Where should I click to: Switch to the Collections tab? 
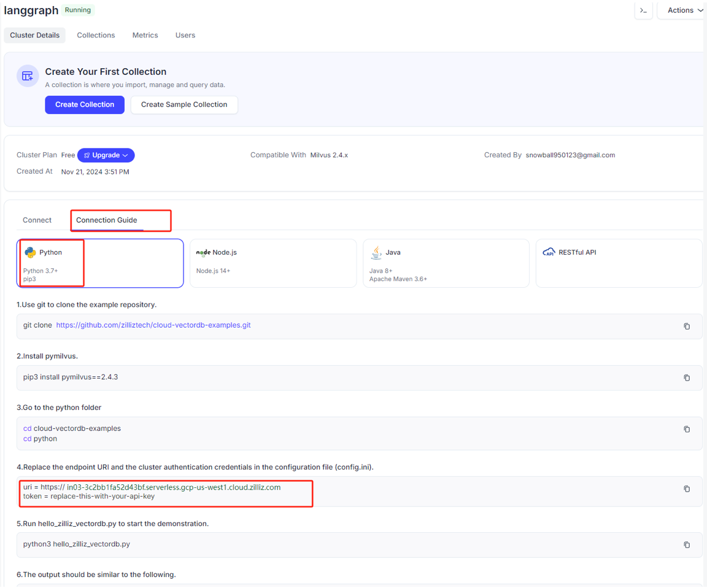[96, 35]
